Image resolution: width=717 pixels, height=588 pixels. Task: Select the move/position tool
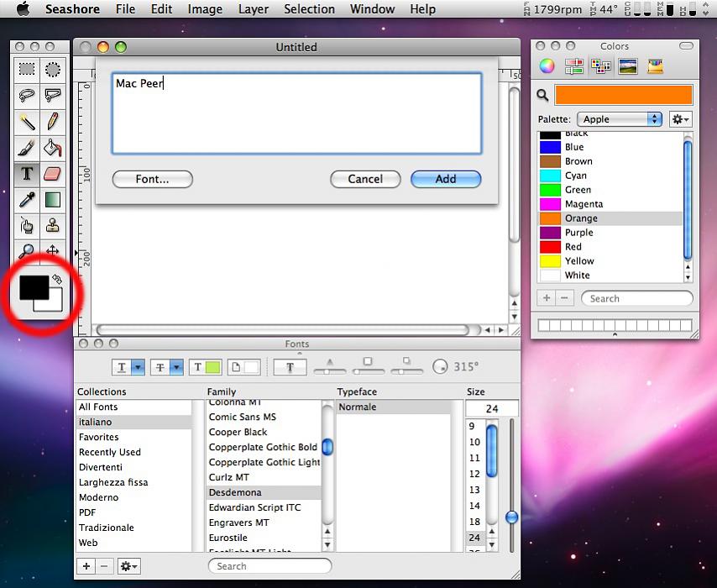tap(53, 251)
